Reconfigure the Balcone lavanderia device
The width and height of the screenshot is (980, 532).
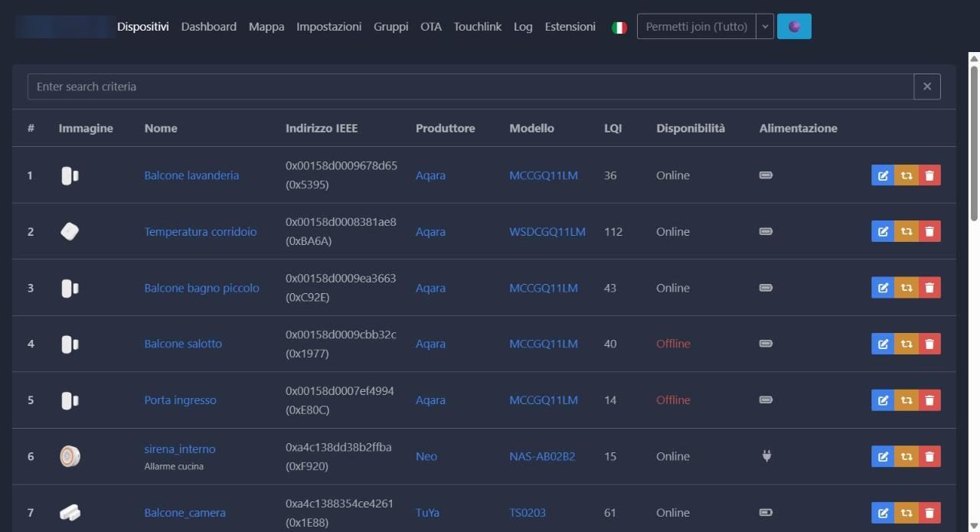pos(906,175)
